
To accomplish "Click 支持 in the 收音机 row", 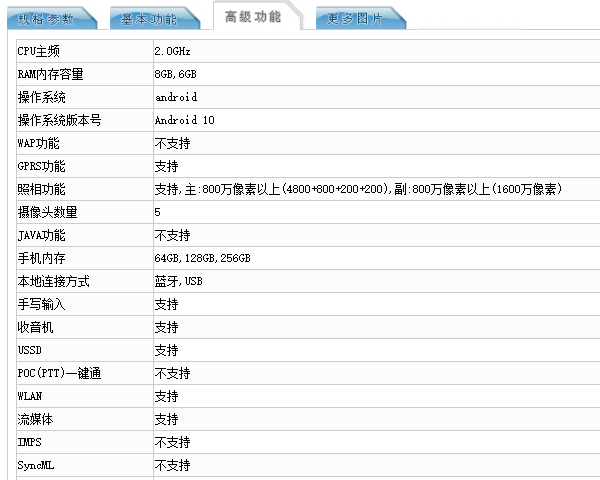I will (x=166, y=327).
